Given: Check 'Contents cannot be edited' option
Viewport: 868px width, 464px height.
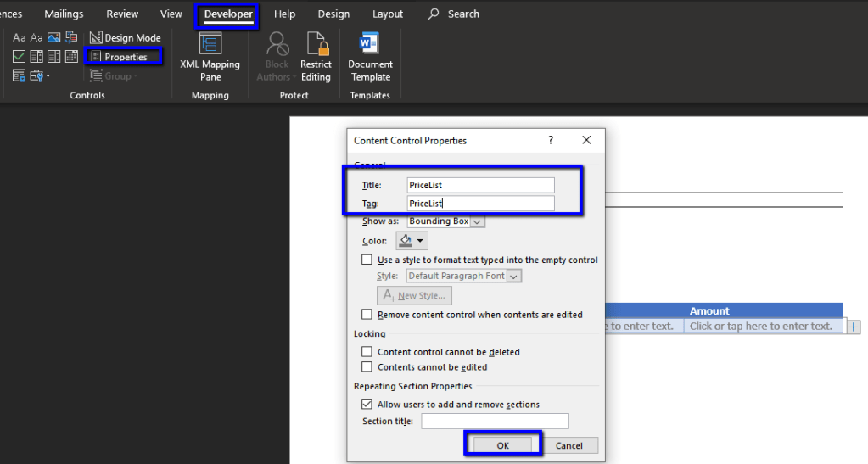Looking at the screenshot, I should pos(367,367).
